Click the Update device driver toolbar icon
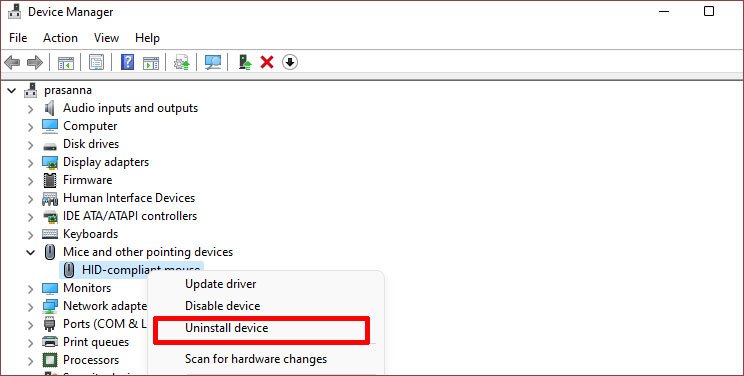This screenshot has height=376, width=744. coord(245,62)
